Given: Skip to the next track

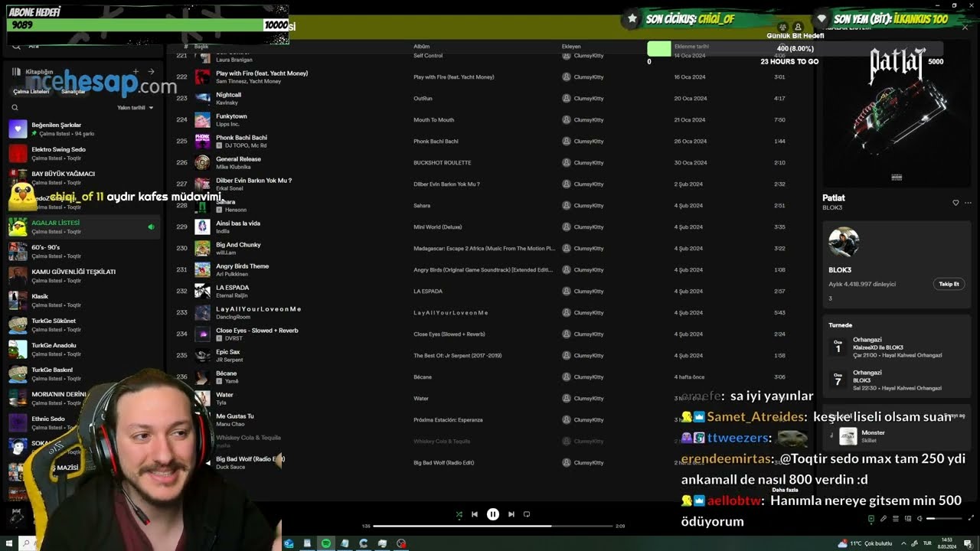Looking at the screenshot, I should pos(511,514).
